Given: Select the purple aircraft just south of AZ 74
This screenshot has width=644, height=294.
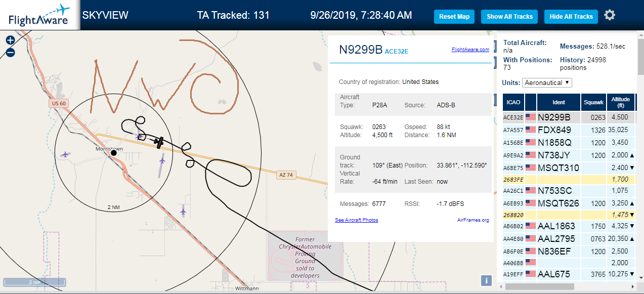Looking at the screenshot, I should click(162, 160).
